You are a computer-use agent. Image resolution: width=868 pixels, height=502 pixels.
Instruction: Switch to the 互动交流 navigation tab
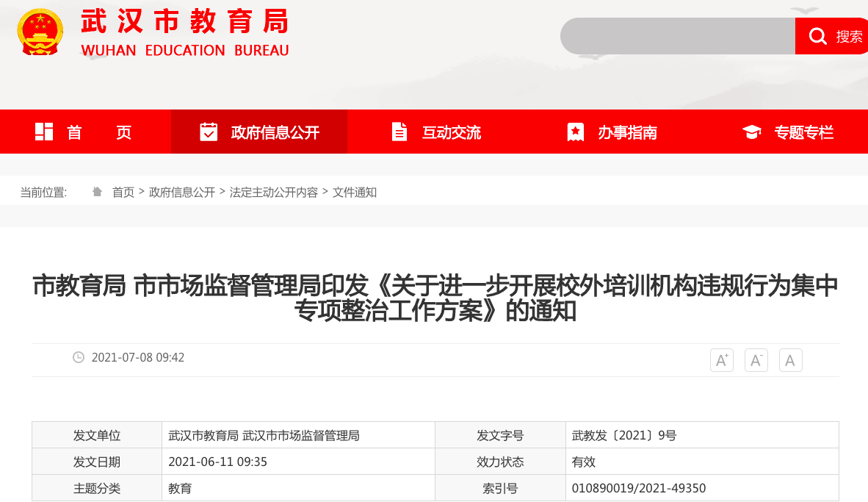pyautogui.click(x=450, y=132)
